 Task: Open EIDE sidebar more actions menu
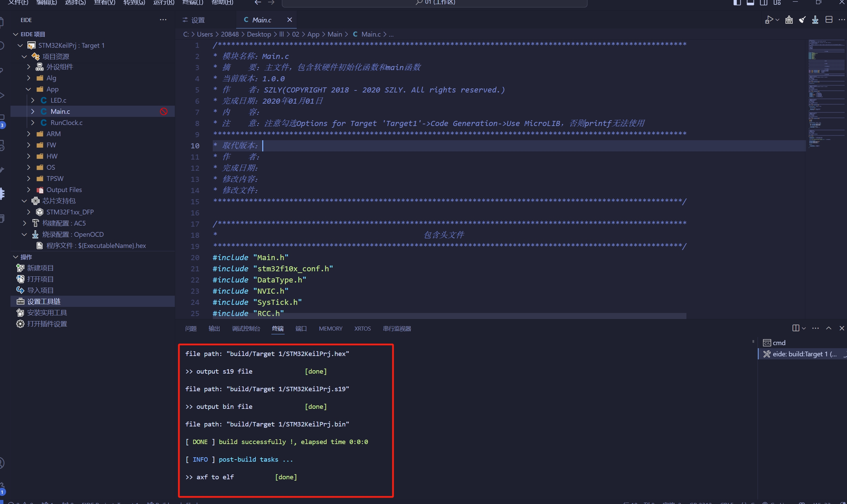click(163, 20)
